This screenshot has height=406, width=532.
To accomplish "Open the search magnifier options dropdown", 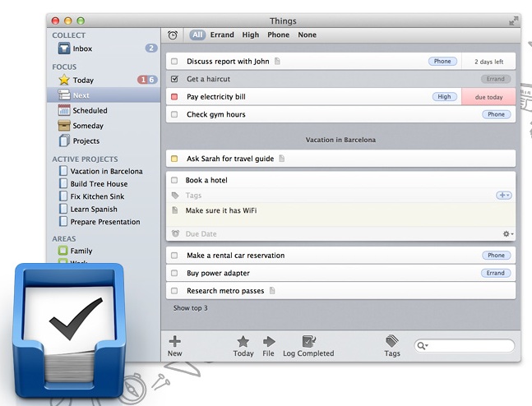I will [423, 346].
